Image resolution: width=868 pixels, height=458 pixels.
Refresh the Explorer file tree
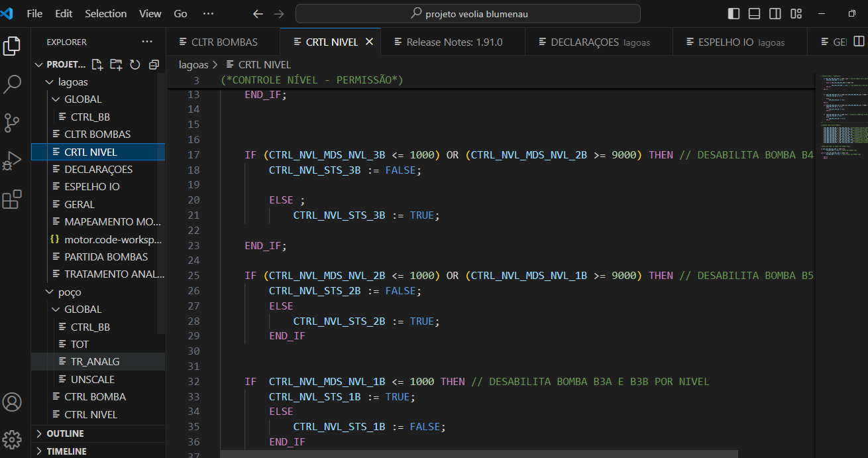135,64
